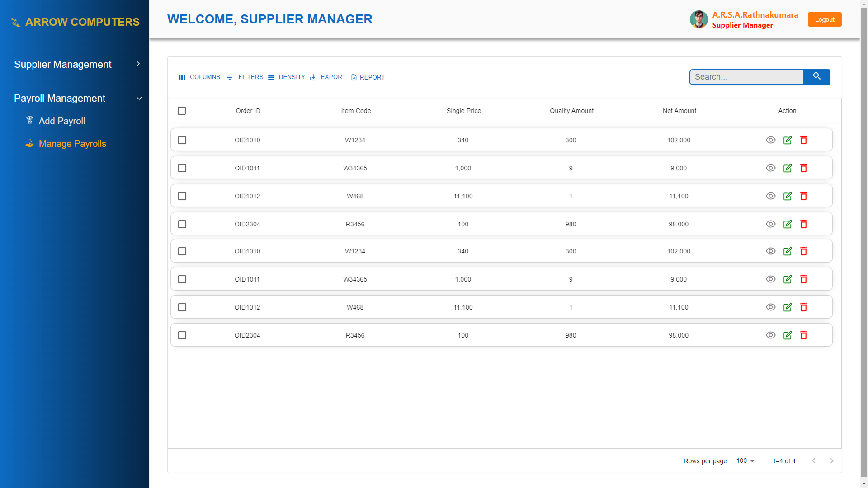
Task: Check the checkbox for order OID1012
Action: click(182, 196)
